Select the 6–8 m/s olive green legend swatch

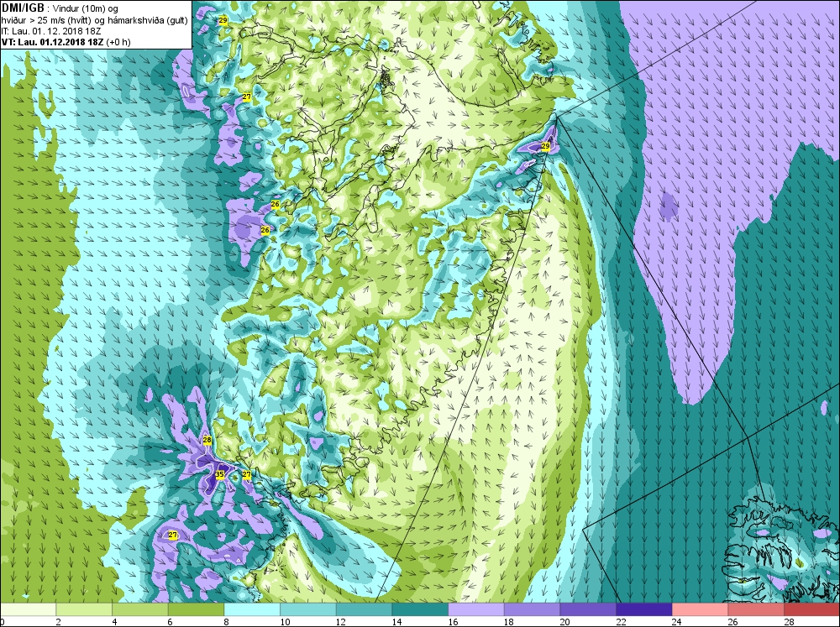click(x=196, y=610)
